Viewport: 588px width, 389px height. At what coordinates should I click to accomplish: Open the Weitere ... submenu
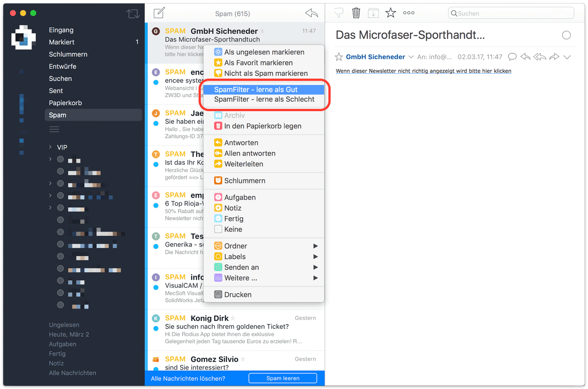[x=264, y=278]
